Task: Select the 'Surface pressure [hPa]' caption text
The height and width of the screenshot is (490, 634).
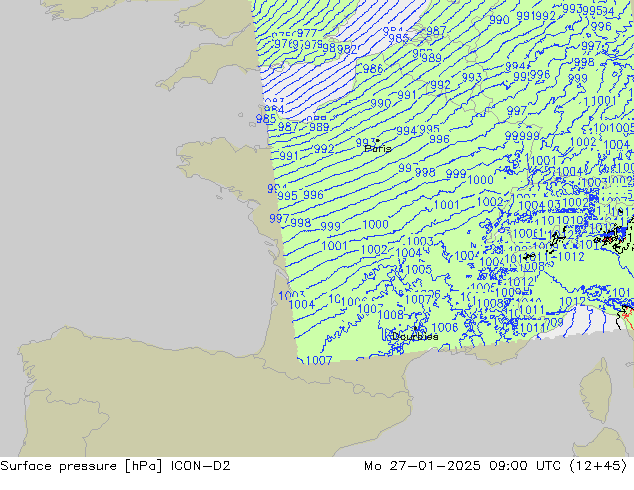Action: click(82, 466)
